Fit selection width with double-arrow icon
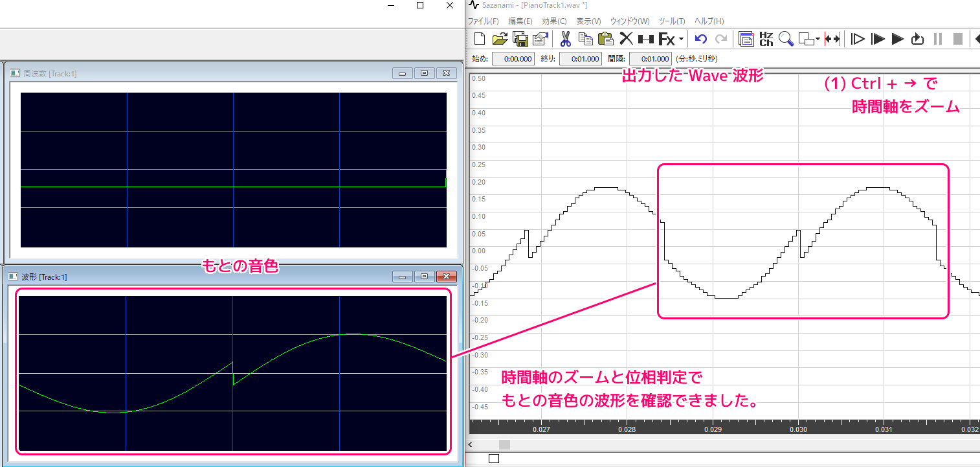 click(832, 39)
